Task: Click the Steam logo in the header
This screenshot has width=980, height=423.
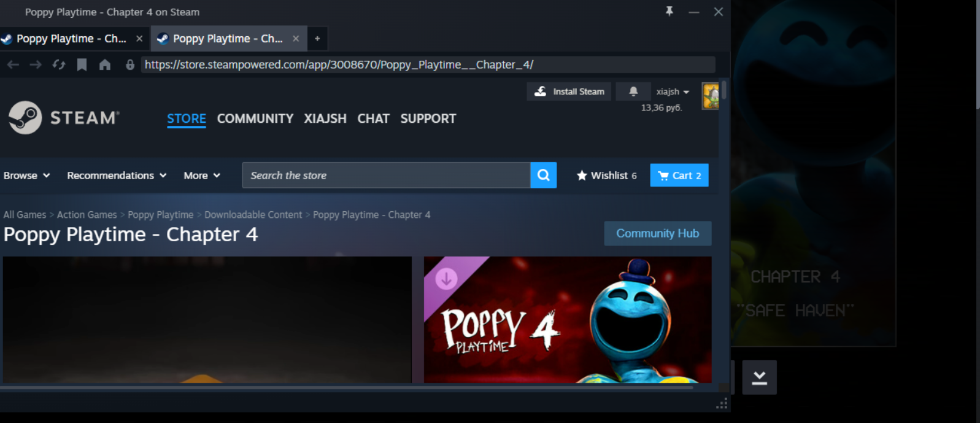Action: (64, 117)
